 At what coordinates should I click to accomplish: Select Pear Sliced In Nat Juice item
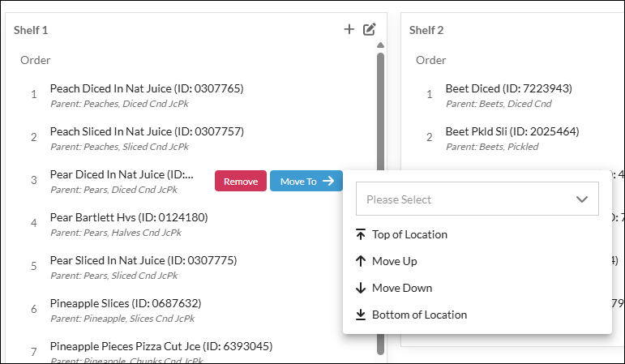[143, 260]
